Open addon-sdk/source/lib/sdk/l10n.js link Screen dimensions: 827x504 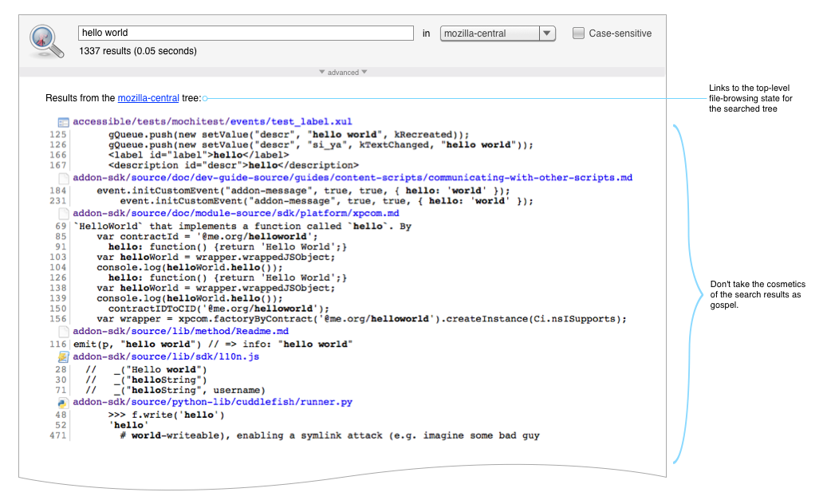[x=166, y=356]
